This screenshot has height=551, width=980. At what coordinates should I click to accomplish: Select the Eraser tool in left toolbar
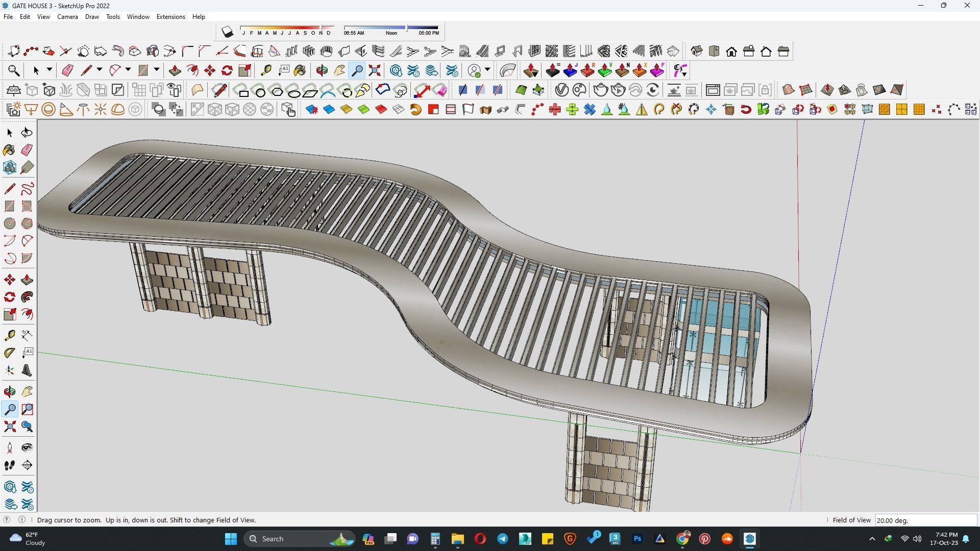27,150
